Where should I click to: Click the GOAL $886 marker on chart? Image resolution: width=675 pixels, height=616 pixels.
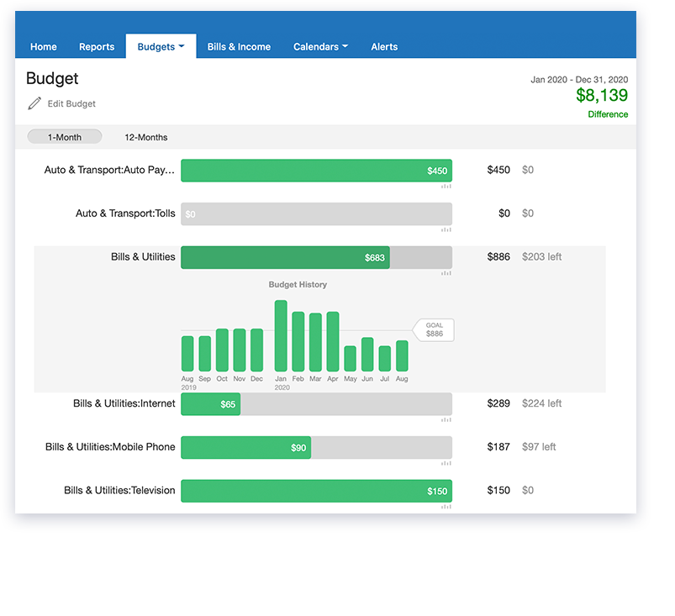pos(434,329)
